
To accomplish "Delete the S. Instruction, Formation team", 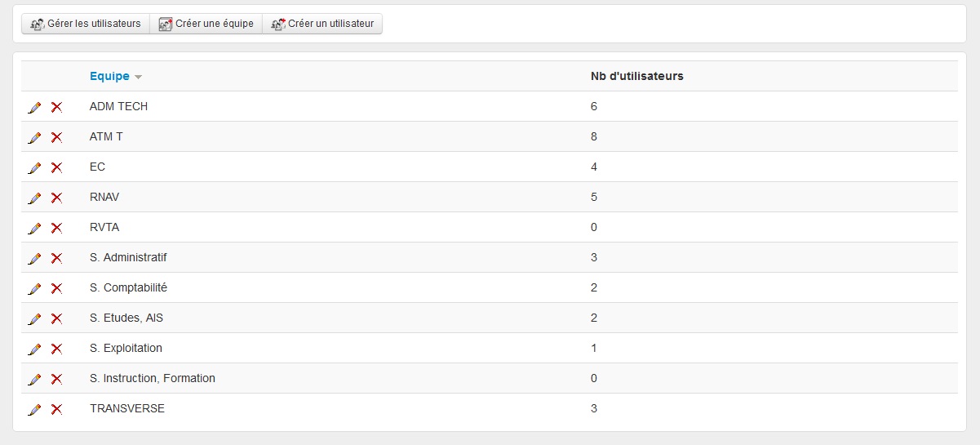I will coord(56,379).
